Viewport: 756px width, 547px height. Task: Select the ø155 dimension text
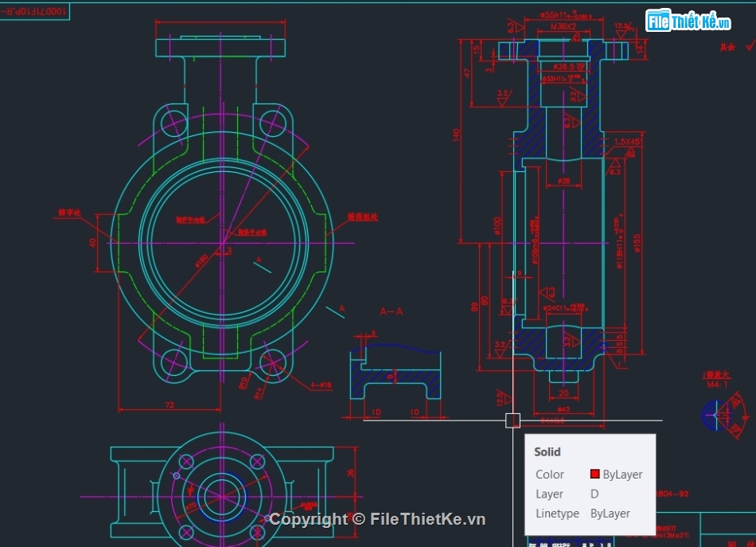coord(637,243)
